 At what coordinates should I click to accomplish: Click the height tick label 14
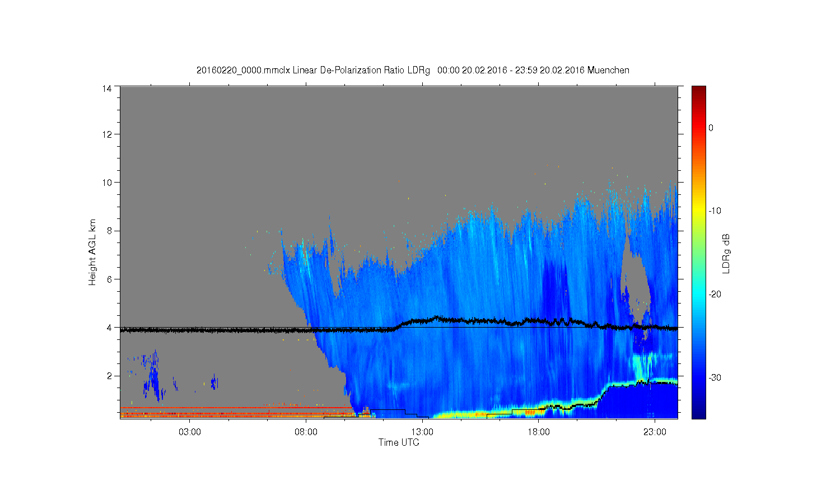pos(106,88)
